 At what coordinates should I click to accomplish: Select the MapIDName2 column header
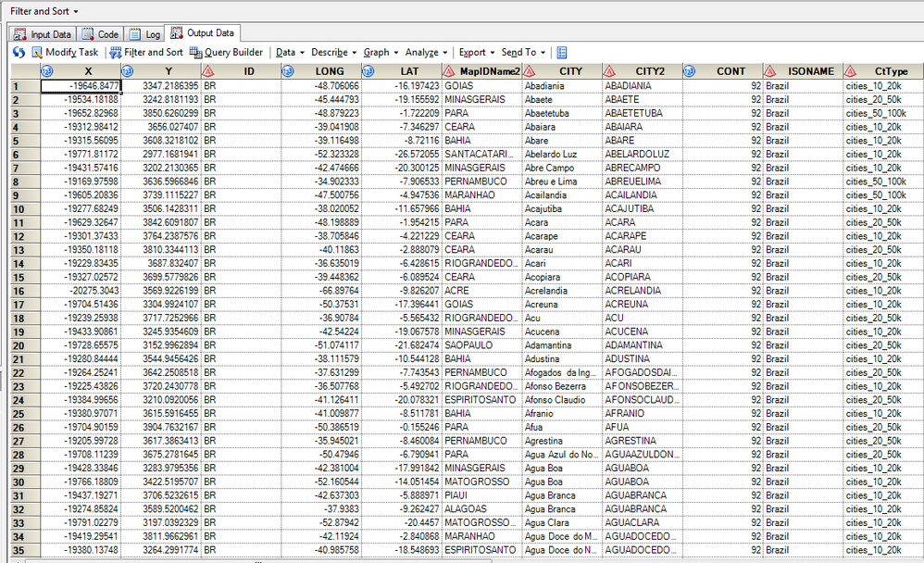coord(481,71)
